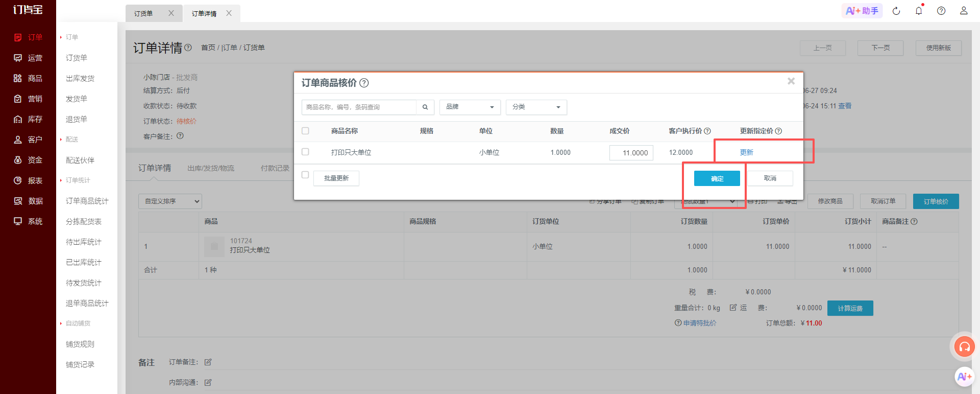980x394 pixels.
Task: Click the 计算运费 button
Action: click(850, 308)
